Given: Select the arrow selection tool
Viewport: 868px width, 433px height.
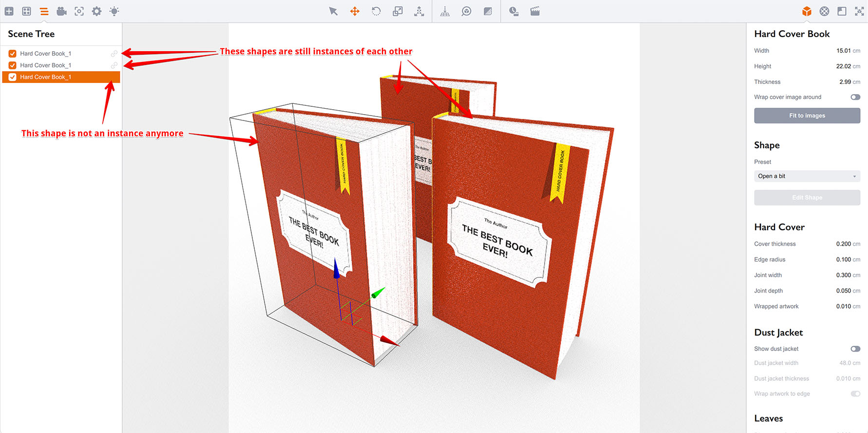Looking at the screenshot, I should coord(333,11).
